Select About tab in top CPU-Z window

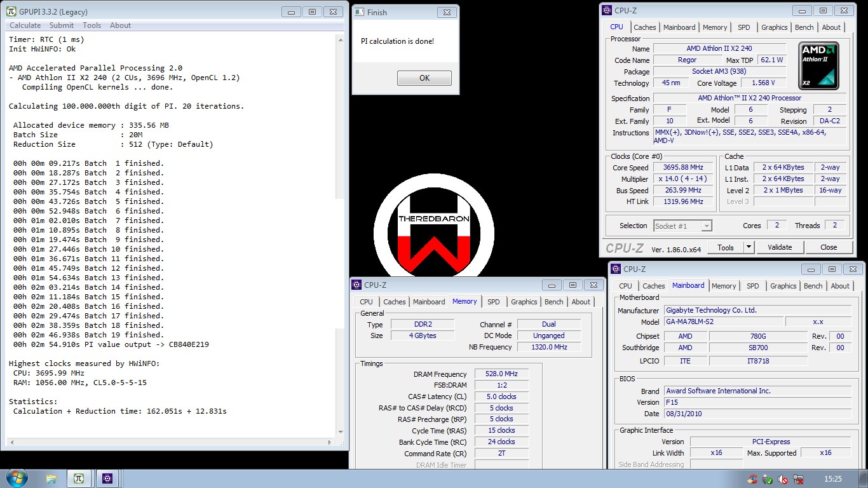tap(831, 27)
